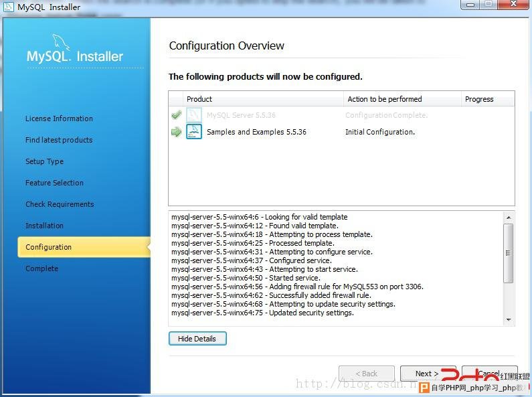Click the MySQL dolphin logo in sidebar
The image size is (532, 397).
pos(61,42)
